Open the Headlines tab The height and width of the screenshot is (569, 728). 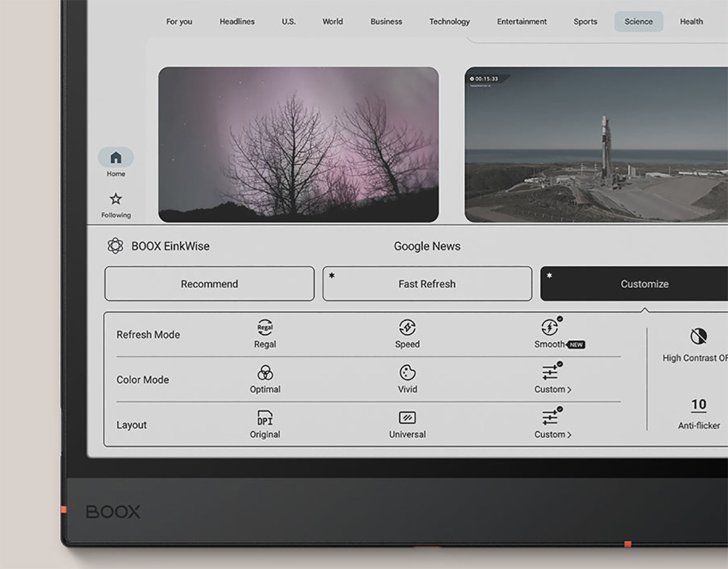[x=237, y=21]
